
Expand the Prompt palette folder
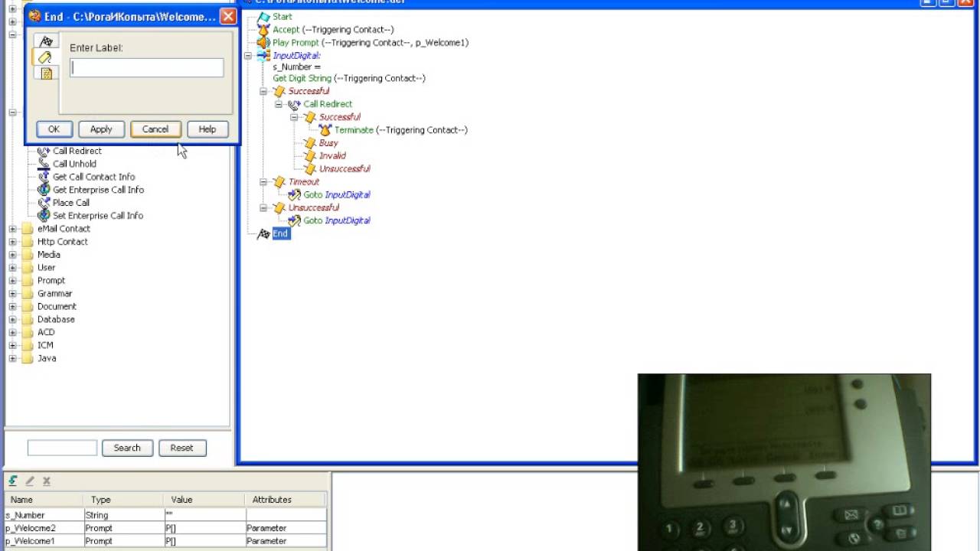pos(12,281)
